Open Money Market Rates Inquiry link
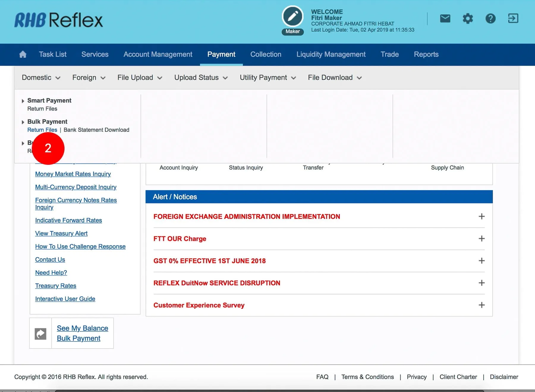 point(73,174)
